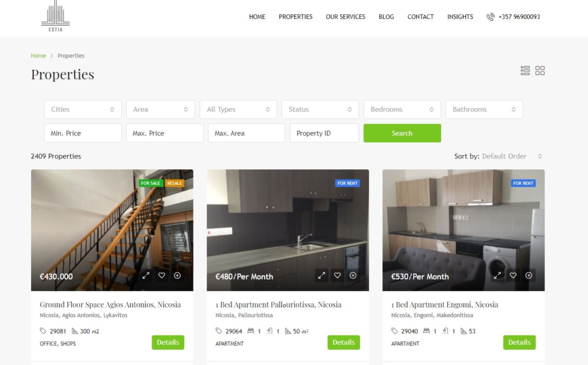
Task: Click bathroom icon on the Engomi listing
Action: pyautogui.click(x=445, y=331)
